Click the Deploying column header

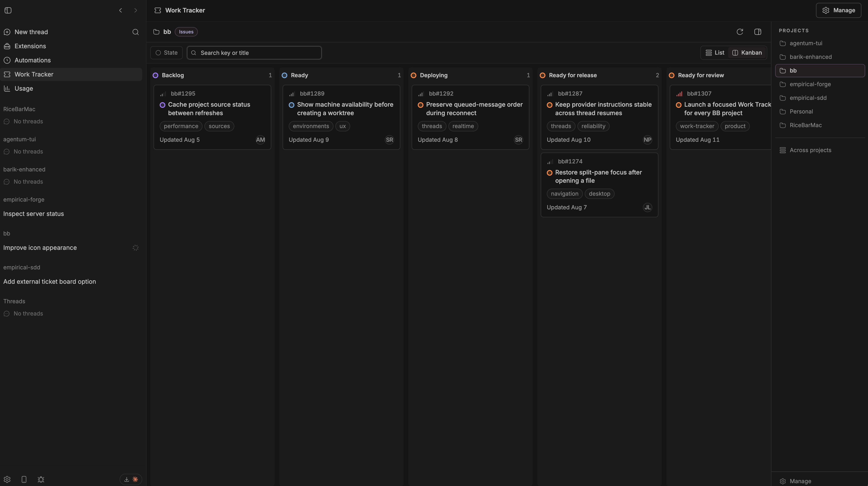(x=470, y=75)
